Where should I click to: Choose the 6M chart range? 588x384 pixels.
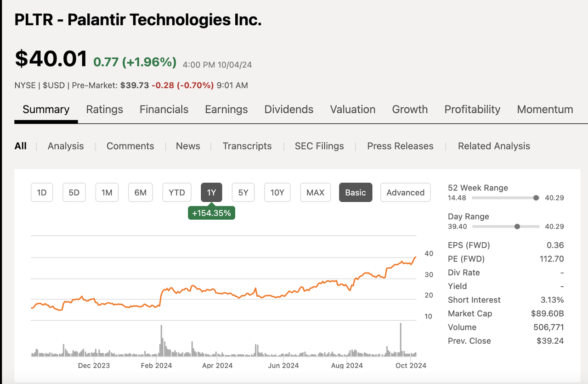(x=141, y=193)
